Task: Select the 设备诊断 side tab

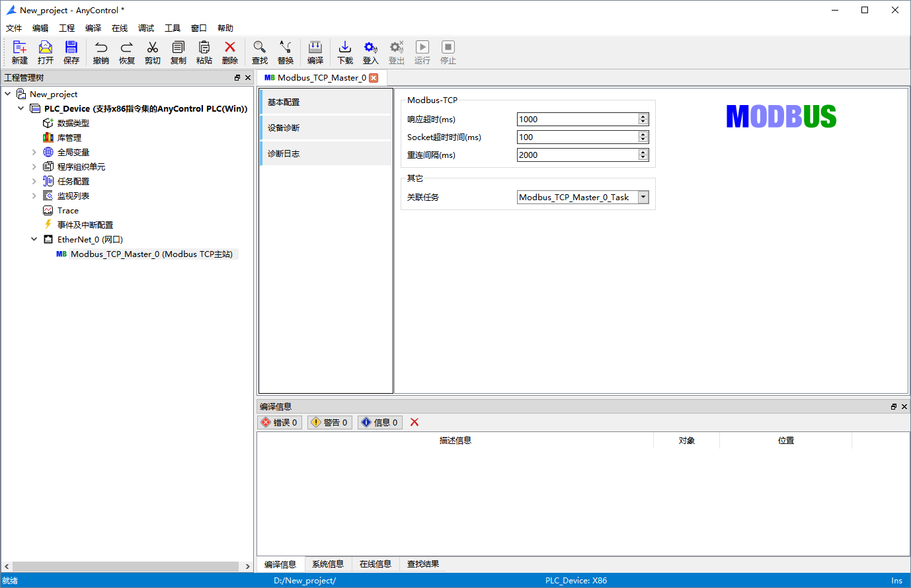Action: tap(327, 128)
